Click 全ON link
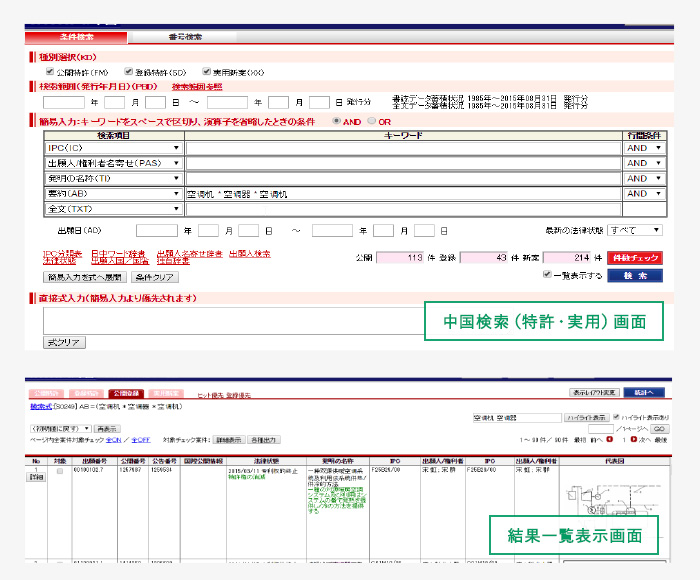 (113, 440)
